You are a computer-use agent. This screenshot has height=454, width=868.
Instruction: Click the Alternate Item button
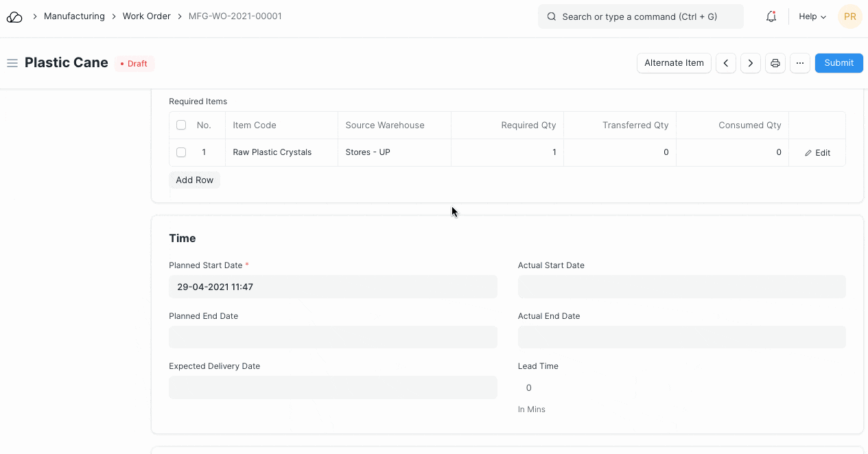(674, 63)
